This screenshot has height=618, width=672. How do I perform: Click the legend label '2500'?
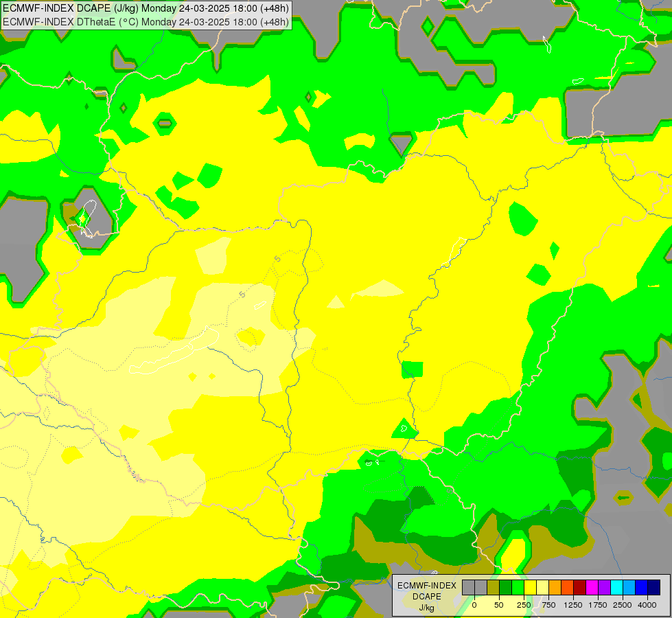tap(623, 605)
